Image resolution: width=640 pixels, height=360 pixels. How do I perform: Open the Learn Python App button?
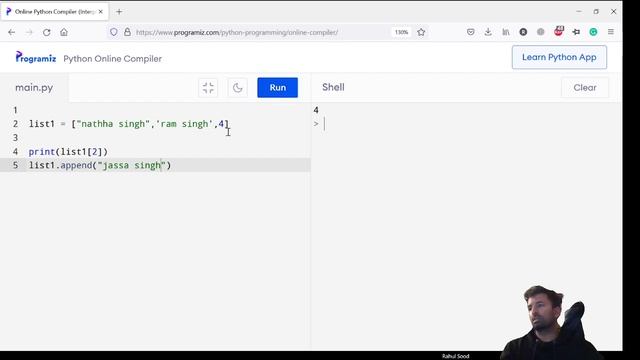559,57
